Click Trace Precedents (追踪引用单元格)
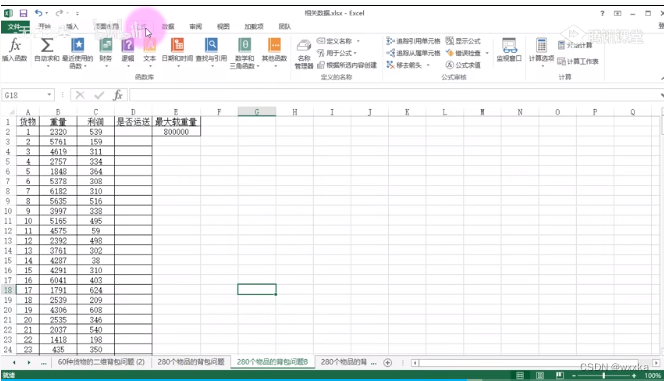 [x=413, y=41]
